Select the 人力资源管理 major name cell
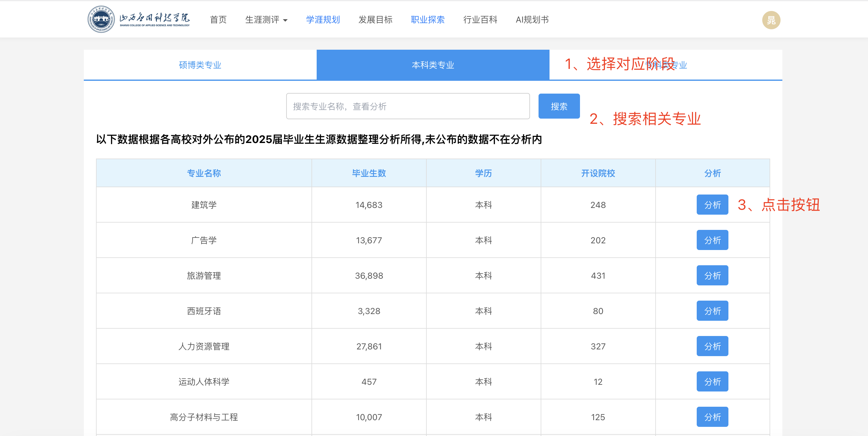The width and height of the screenshot is (868, 436). [204, 347]
